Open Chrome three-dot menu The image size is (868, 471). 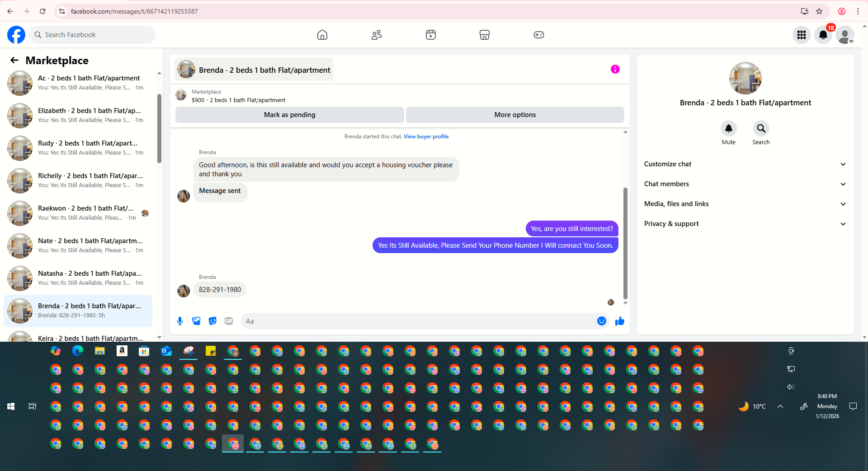tap(858, 11)
